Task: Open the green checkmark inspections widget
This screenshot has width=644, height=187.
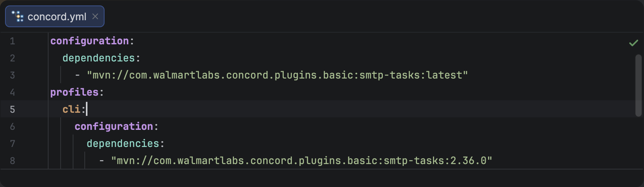Action: 634,43
